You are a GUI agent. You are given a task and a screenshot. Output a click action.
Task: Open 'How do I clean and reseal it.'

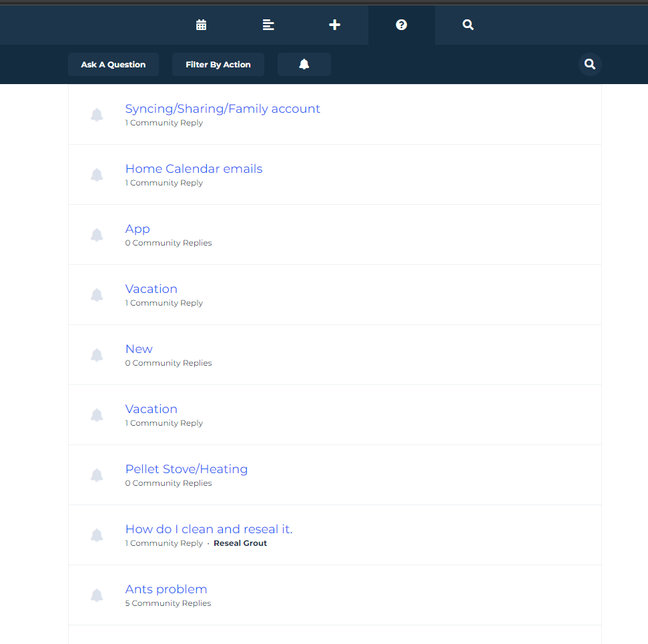(209, 529)
